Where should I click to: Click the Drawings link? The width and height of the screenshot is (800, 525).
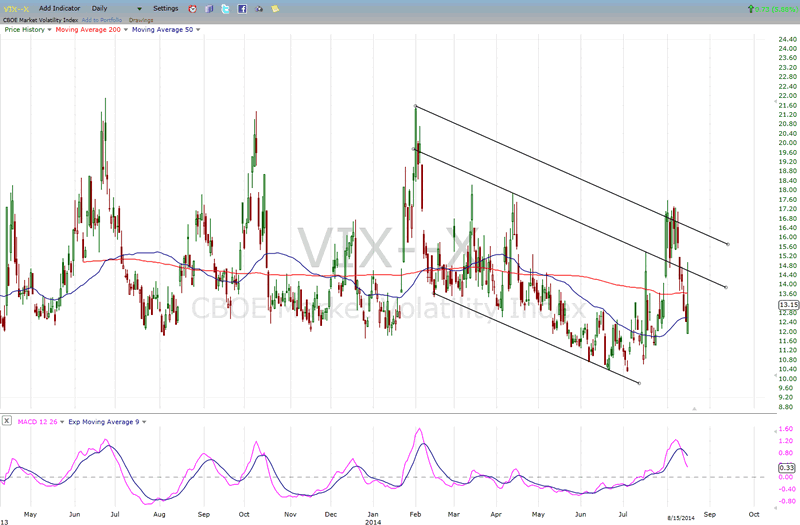[x=141, y=19]
